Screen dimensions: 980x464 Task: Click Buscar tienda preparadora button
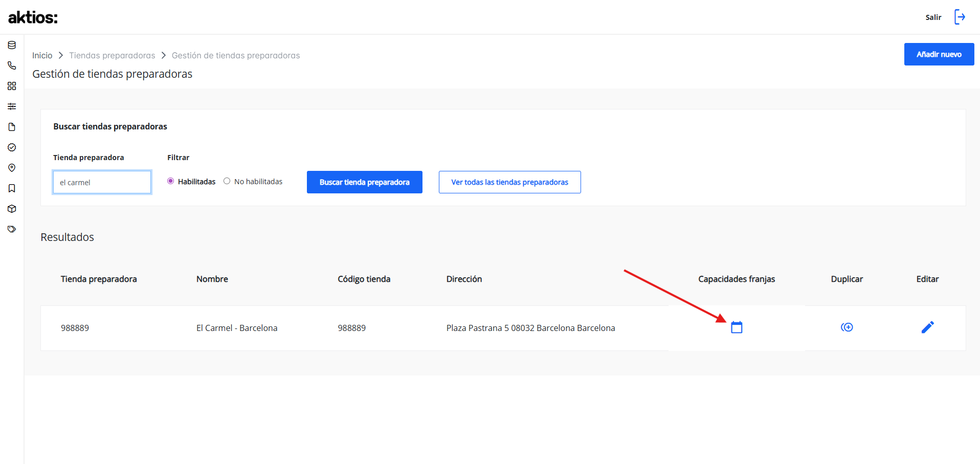click(365, 182)
